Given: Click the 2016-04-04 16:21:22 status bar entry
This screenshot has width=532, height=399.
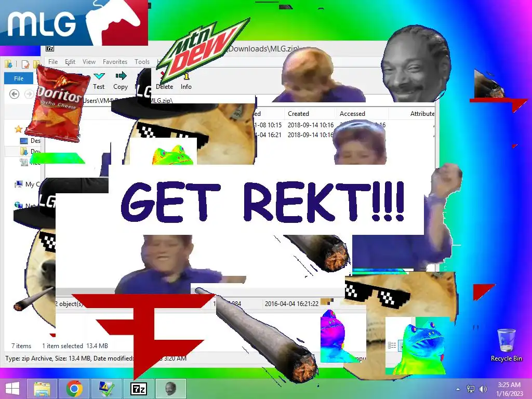Looking at the screenshot, I should coord(291,303).
